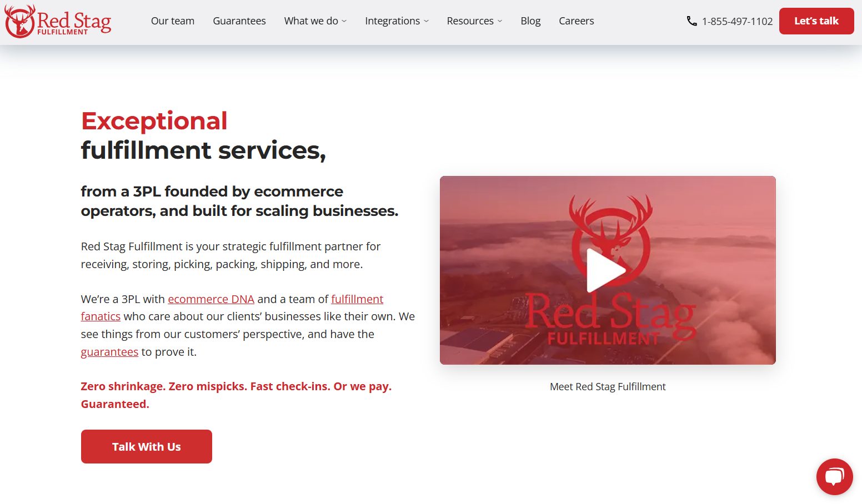The image size is (862, 504).
Task: Navigate to Our team
Action: click(173, 21)
